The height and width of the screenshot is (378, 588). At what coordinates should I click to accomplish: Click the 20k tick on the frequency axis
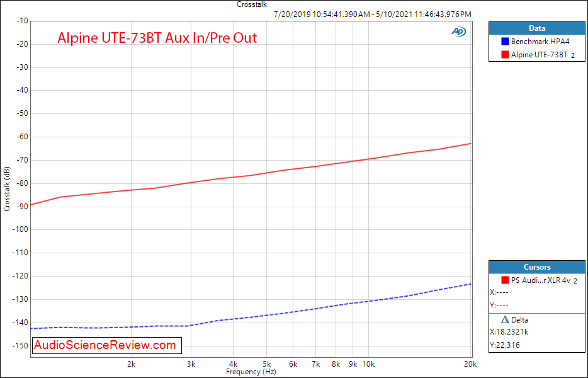click(470, 364)
